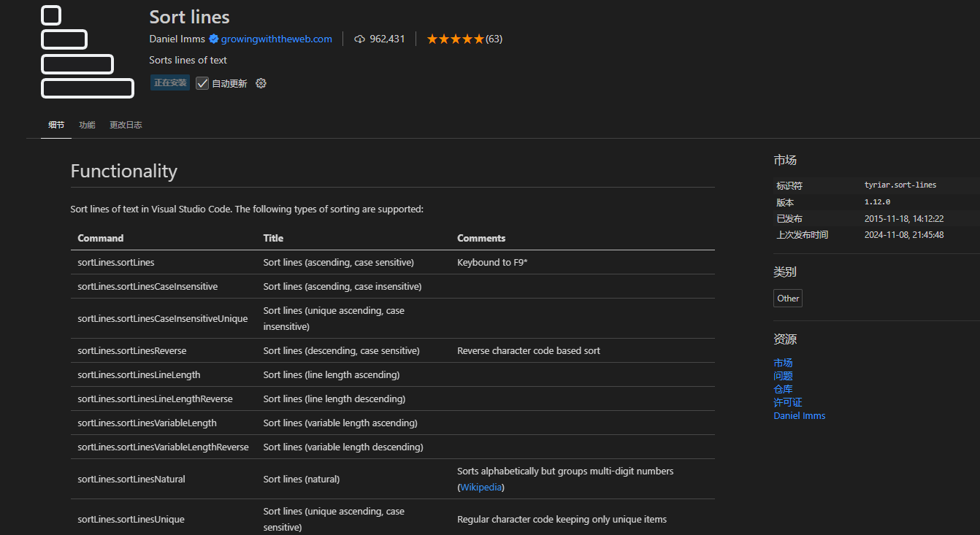The width and height of the screenshot is (980, 535).
Task: Open the Wikipedia link in comments
Action: pos(481,487)
